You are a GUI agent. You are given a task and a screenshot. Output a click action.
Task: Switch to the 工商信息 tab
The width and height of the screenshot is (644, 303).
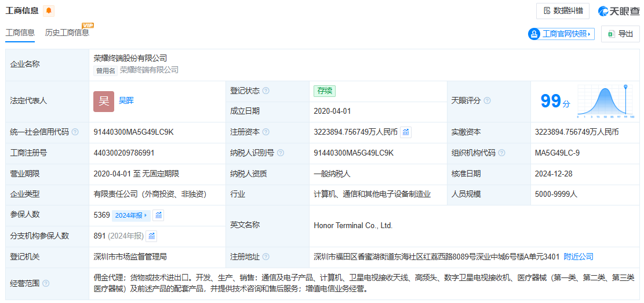click(20, 33)
